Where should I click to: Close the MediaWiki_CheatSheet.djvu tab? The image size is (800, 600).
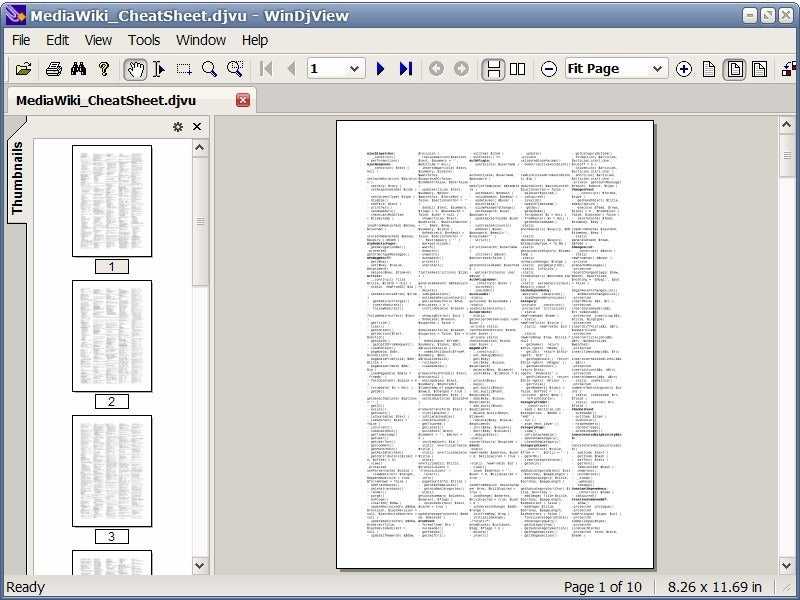pos(243,100)
